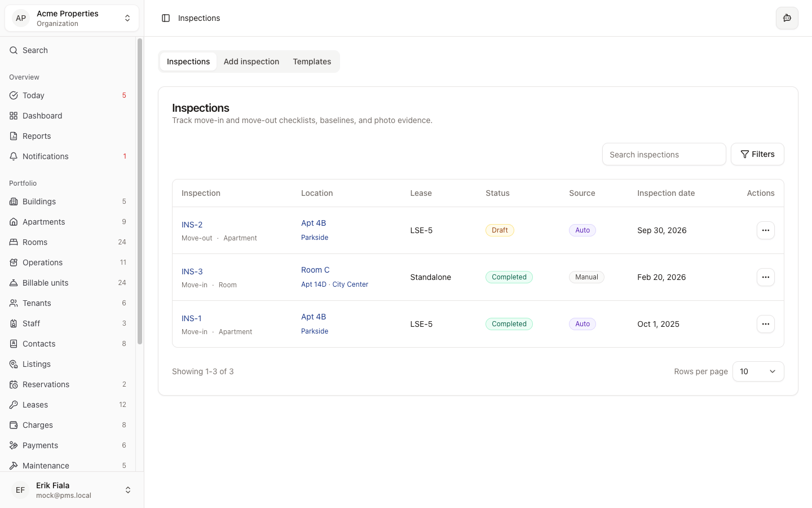Image resolution: width=812 pixels, height=508 pixels.
Task: Open Reports via its sidebar icon
Action: [14, 136]
